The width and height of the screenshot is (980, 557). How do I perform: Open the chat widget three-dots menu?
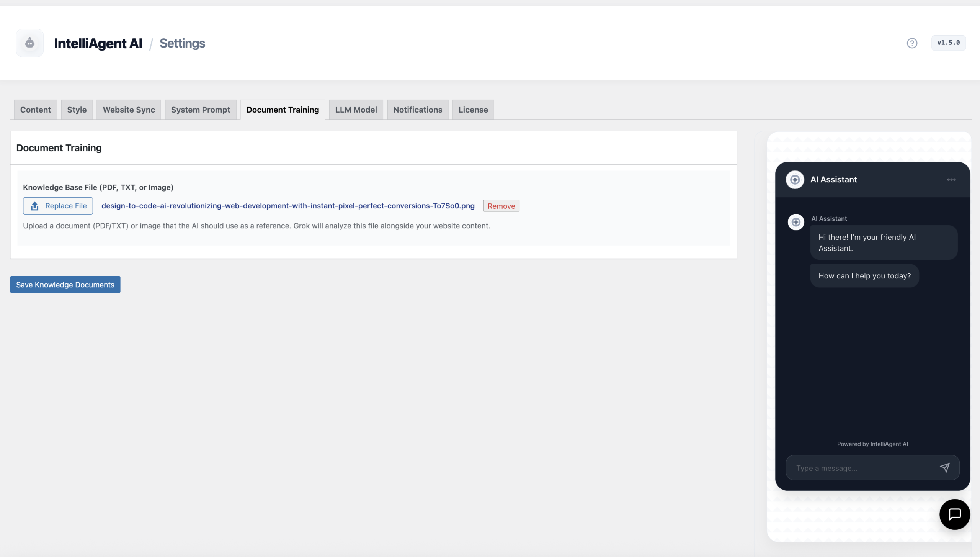click(x=951, y=179)
